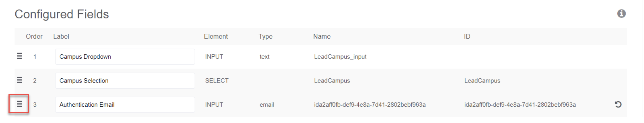Image resolution: width=644 pixels, height=123 pixels.
Task: Edit the Authentication Email label textbox
Action: (125, 105)
